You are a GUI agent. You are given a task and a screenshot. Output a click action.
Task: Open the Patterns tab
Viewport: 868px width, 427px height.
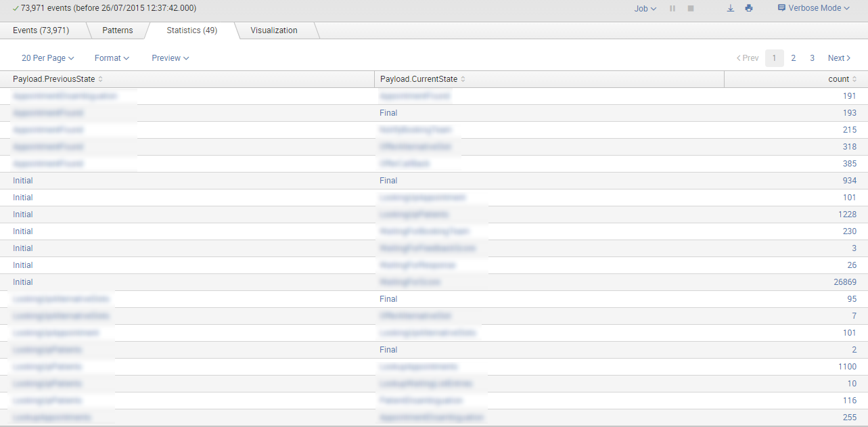pos(118,30)
